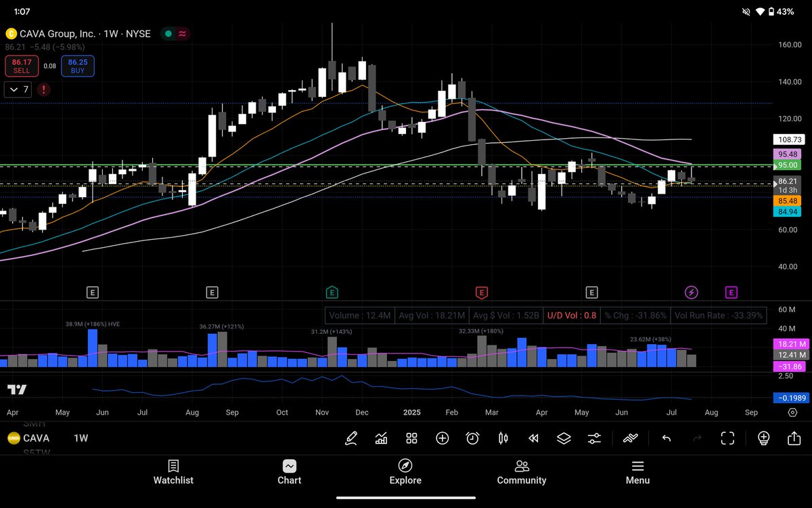Open chart settings sliders icon
The image size is (812, 508).
(x=594, y=438)
